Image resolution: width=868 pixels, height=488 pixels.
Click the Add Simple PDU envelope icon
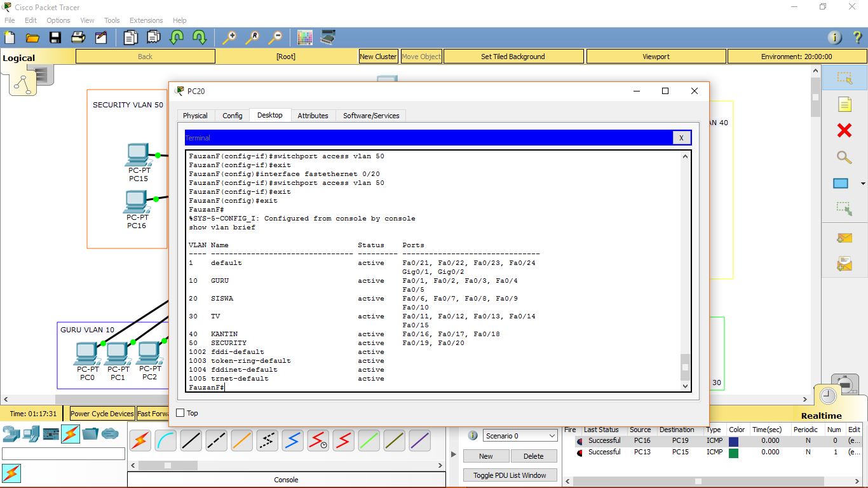[x=845, y=238]
